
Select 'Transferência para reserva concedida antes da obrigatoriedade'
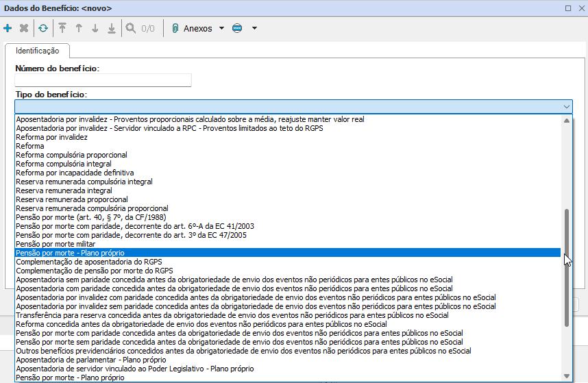coord(288,315)
